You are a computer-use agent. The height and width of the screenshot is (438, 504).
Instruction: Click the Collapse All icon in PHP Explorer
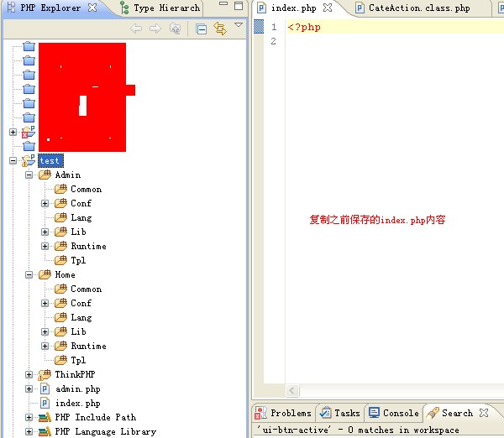click(x=202, y=29)
